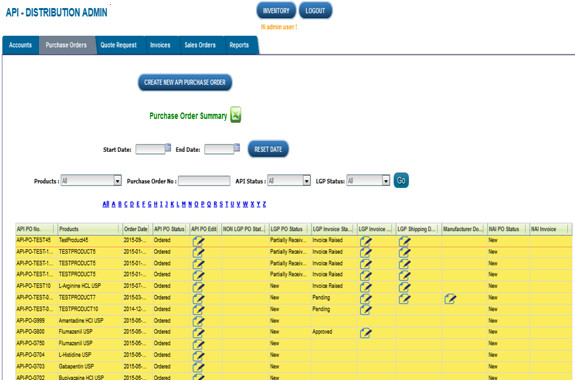
Task: Expand the Products filter dropdown
Action: (117, 180)
